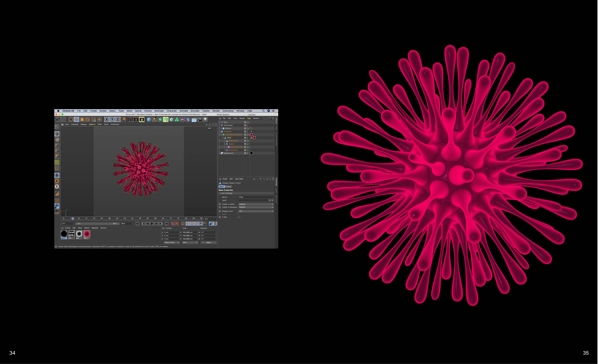
Task: Toggle layer checkbox for MoExtrude object
Action: click(x=245, y=141)
